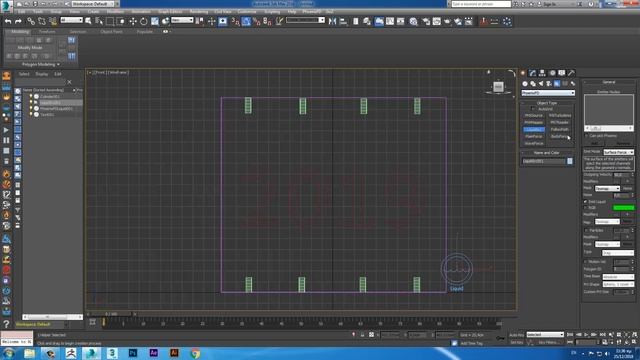The width and height of the screenshot is (640, 360).
Task: Click the Mirror tool icon
Action: pyautogui.click(x=332, y=21)
